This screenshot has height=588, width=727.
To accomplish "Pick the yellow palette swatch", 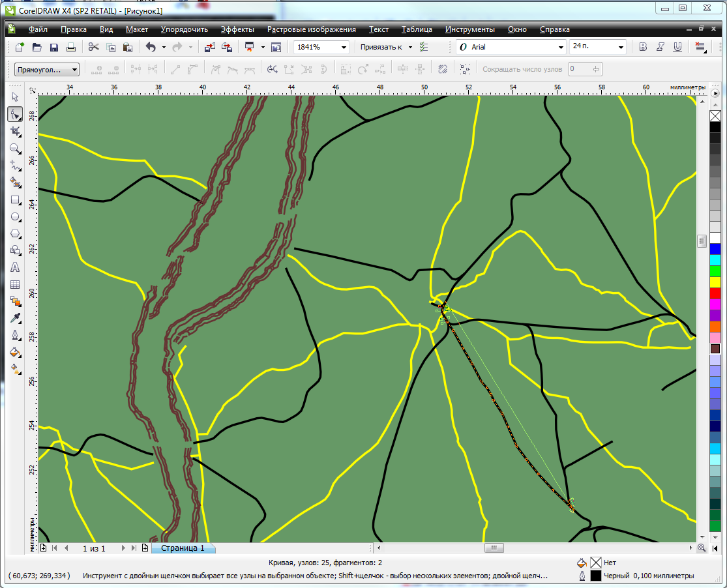I will click(x=715, y=282).
